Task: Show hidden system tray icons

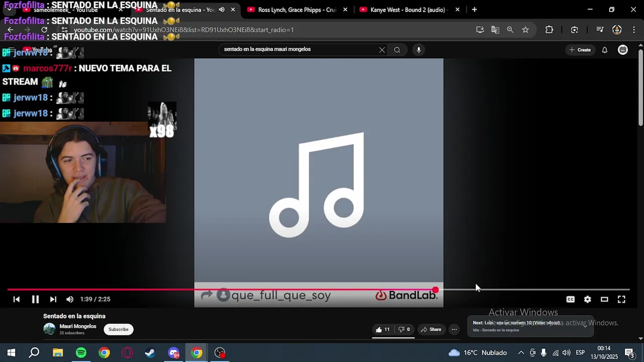Action: [x=521, y=352]
